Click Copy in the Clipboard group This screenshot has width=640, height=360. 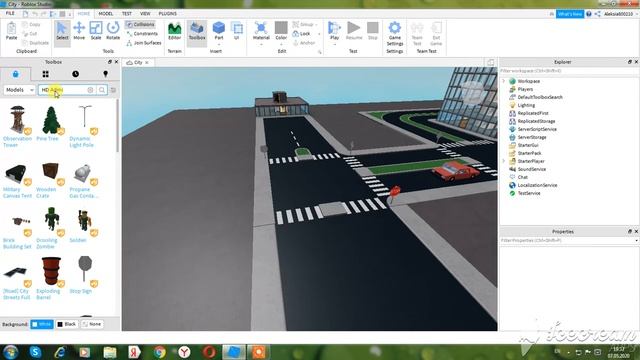[31, 24]
